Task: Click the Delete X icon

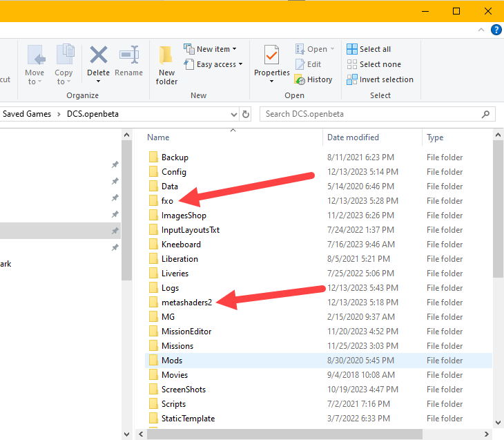Action: [x=98, y=55]
